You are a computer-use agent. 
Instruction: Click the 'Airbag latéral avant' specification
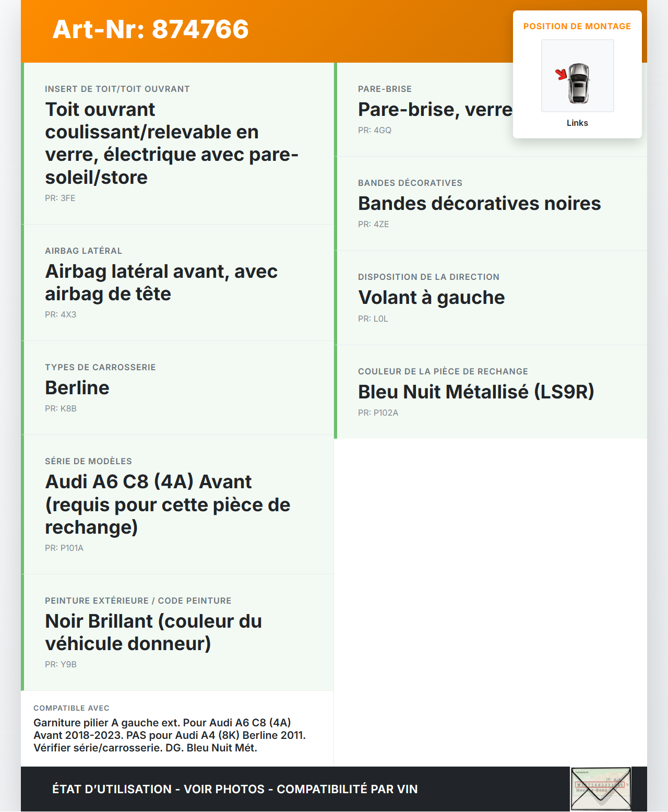tap(161, 283)
